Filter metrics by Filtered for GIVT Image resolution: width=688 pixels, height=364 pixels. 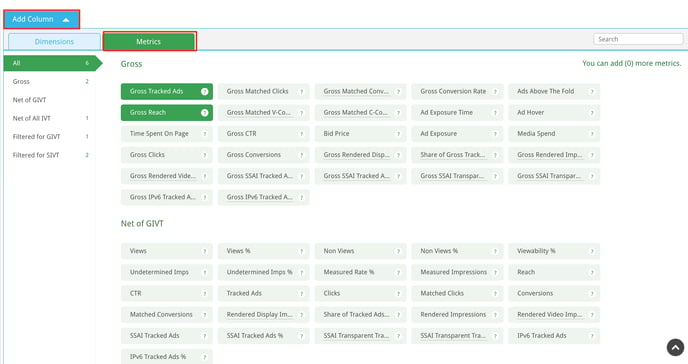coord(50,137)
